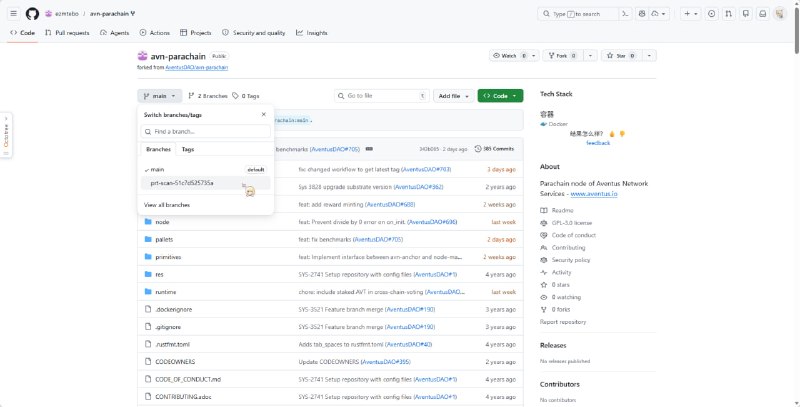
Task: Open the Insights tab
Action: (x=311, y=33)
